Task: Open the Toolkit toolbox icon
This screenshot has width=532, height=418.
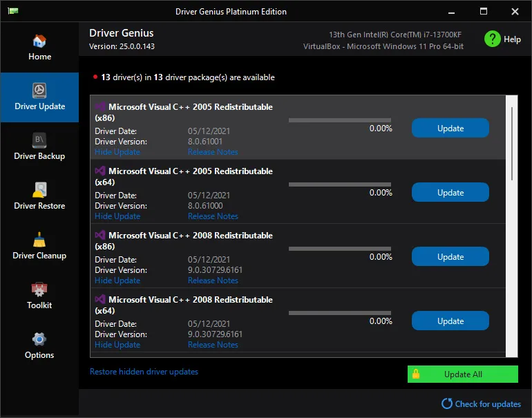Action: (x=39, y=289)
